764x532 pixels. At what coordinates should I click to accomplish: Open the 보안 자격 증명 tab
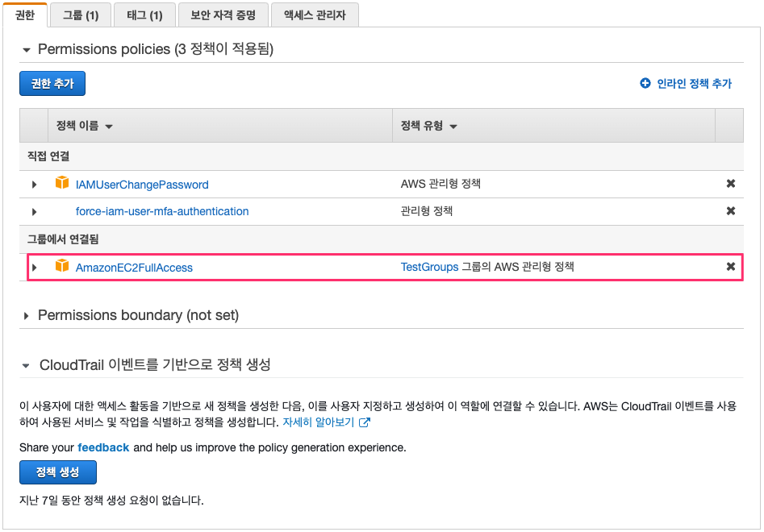tap(223, 15)
